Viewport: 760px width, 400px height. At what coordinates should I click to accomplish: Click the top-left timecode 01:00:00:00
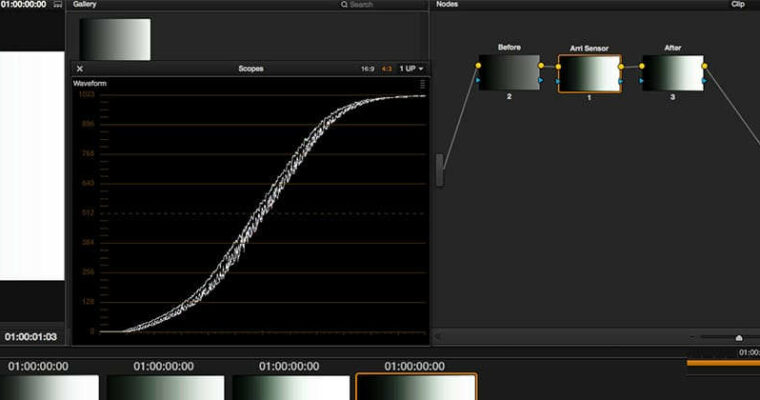point(24,4)
